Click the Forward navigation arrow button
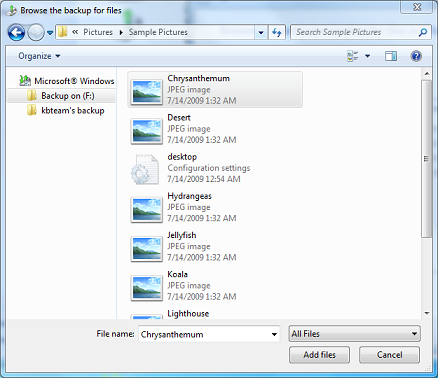The image size is (438, 378). coord(36,33)
